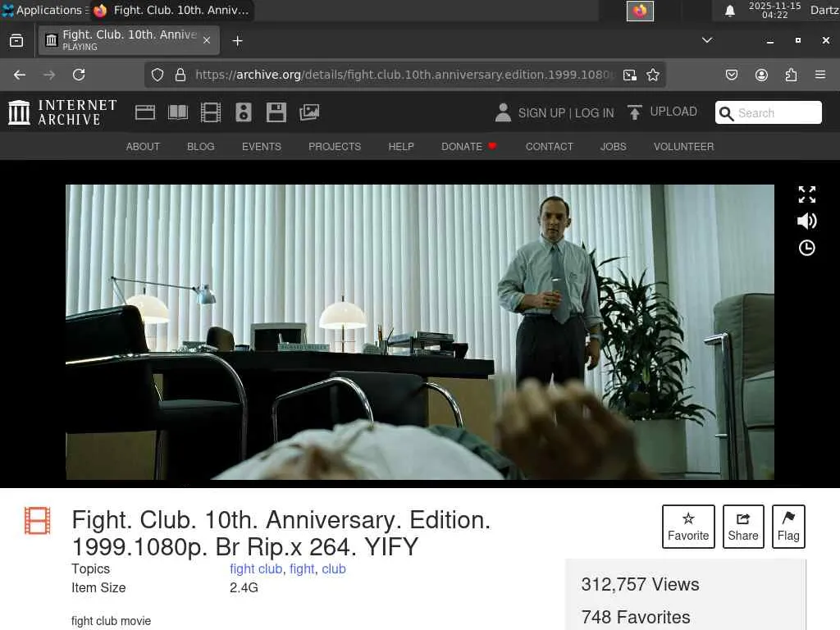Open the VOLUNTEER menu item
The image size is (840, 630).
click(683, 146)
